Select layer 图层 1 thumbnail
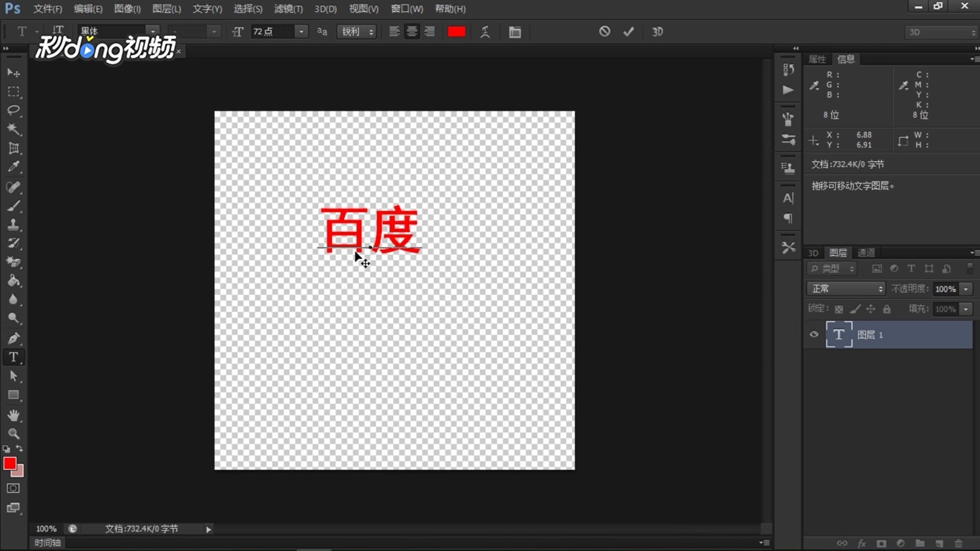 [839, 334]
